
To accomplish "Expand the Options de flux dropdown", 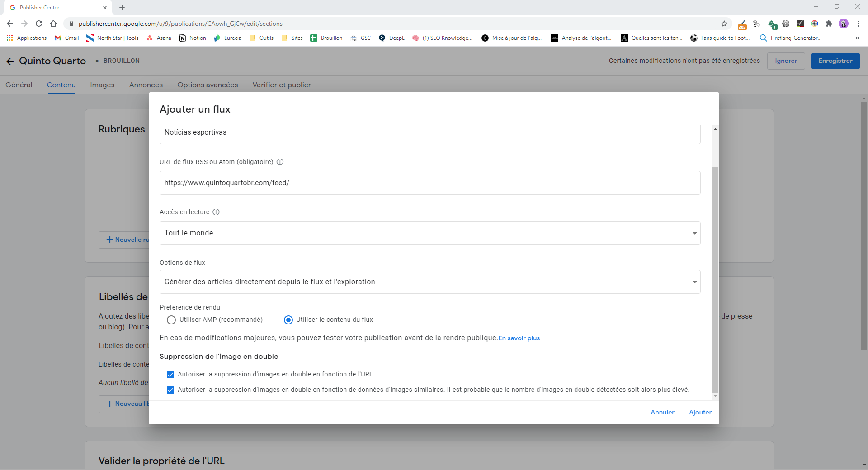I will point(429,282).
